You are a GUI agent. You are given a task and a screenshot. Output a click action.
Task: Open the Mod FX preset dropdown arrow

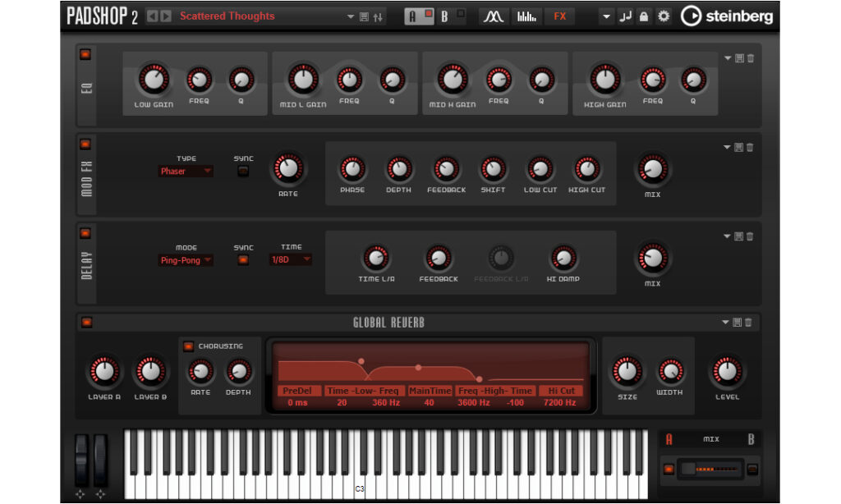(727, 147)
